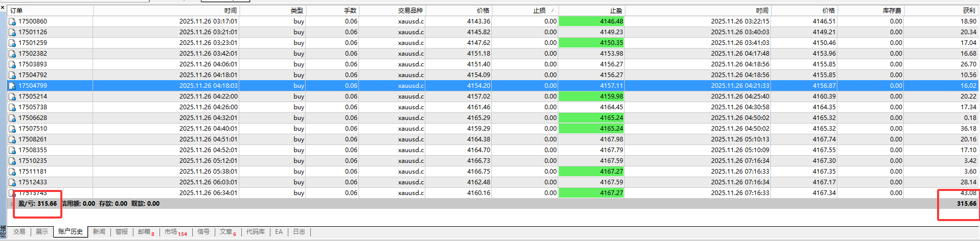Click the 取款: 0.00 summary text
Image resolution: width=980 pixels, height=241 pixels.
(x=145, y=204)
